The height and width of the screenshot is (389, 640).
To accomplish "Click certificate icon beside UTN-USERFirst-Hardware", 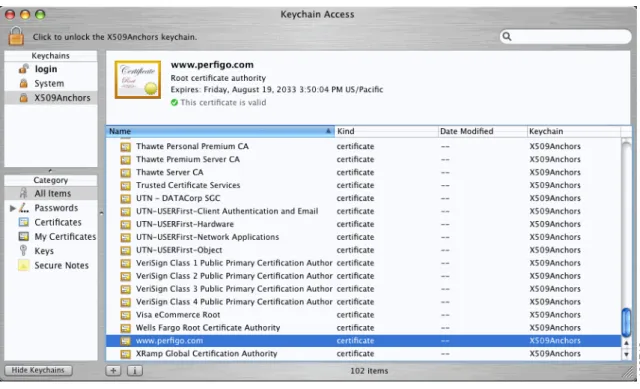I will 125,225.
